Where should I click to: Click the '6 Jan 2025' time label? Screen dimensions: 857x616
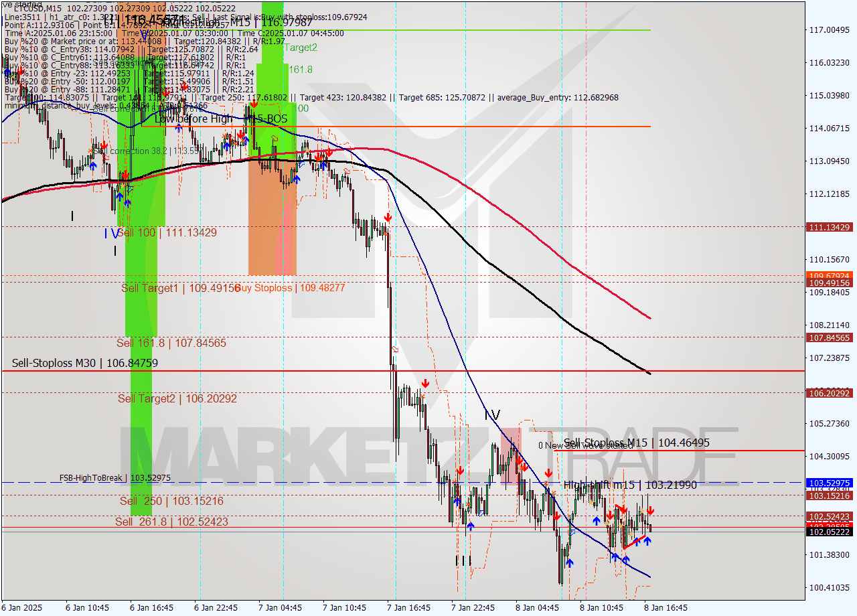pyautogui.click(x=21, y=608)
